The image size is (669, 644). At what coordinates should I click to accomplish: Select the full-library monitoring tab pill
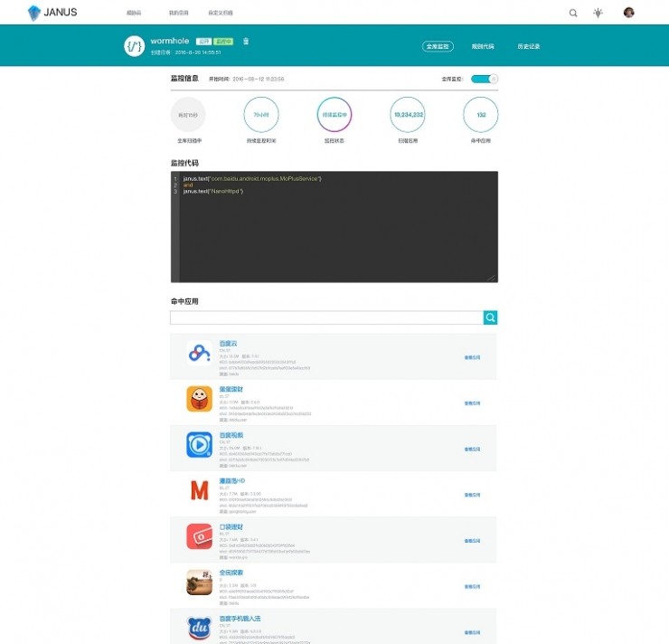tap(438, 46)
